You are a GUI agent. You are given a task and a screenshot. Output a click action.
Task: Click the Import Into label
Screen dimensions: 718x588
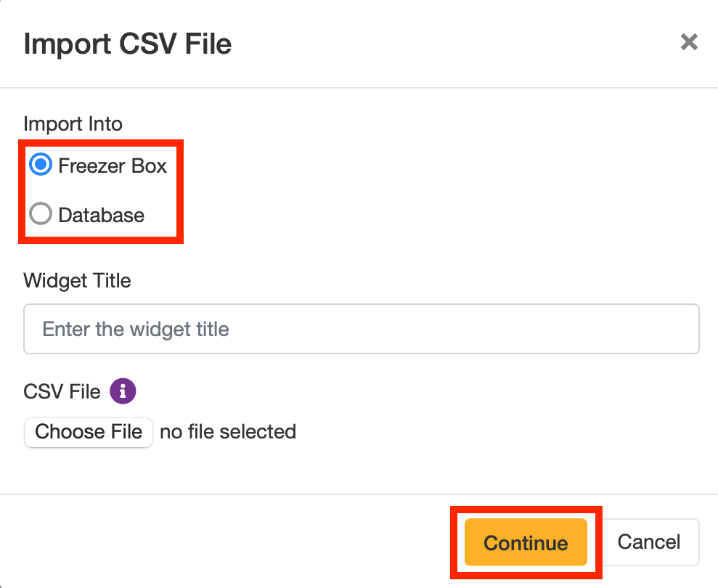point(73,123)
